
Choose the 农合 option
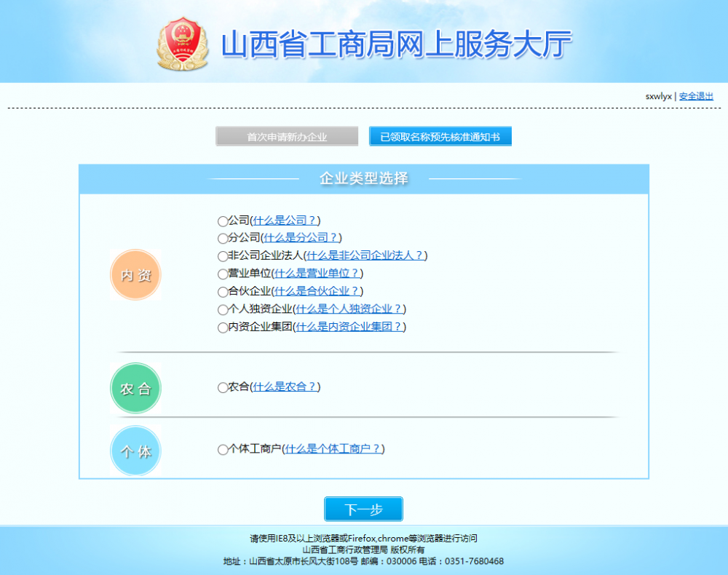221,387
